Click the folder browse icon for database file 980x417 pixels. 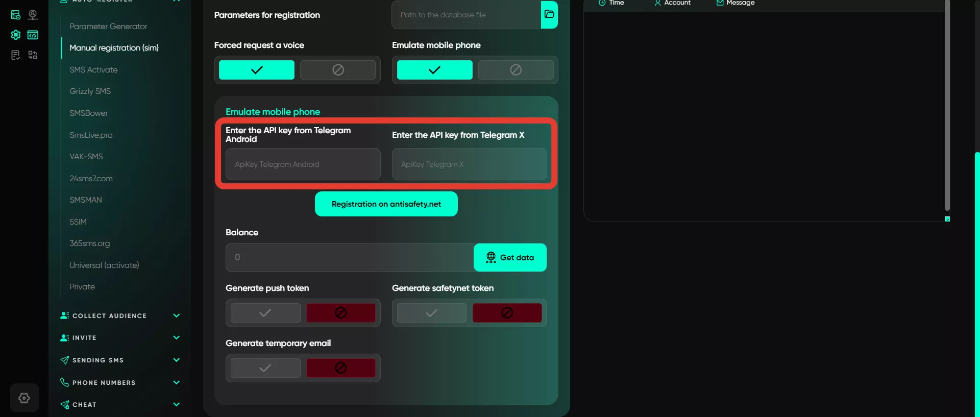pos(549,14)
